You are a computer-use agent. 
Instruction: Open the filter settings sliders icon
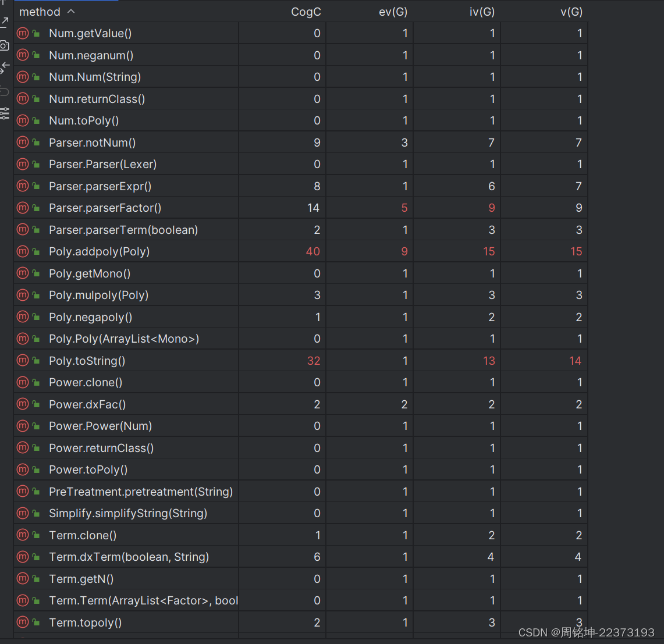point(4,113)
